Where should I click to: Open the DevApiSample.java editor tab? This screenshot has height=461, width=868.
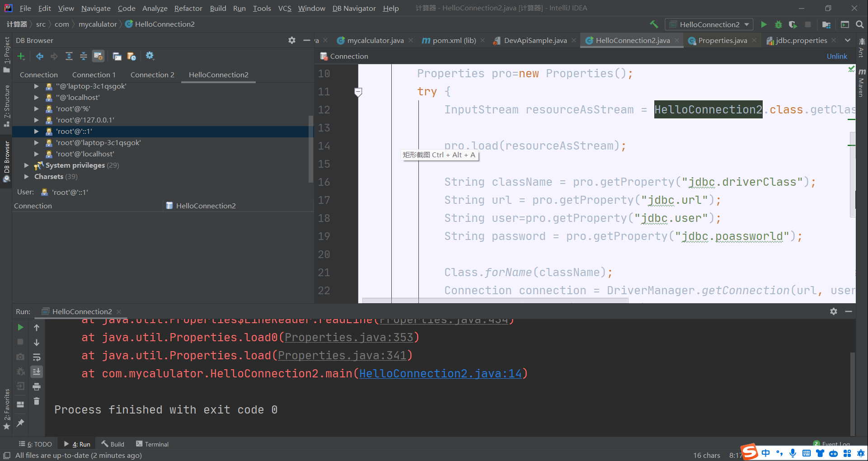[x=535, y=40]
